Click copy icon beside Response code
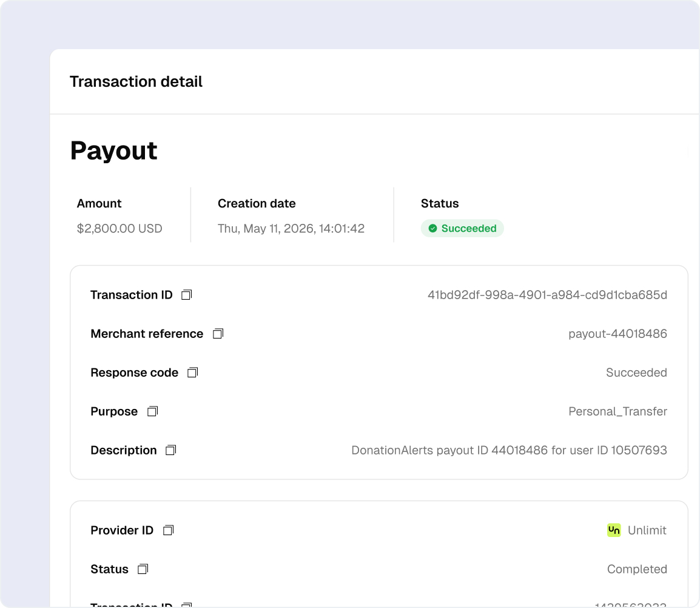Viewport: 700px width, 608px height. (x=192, y=373)
